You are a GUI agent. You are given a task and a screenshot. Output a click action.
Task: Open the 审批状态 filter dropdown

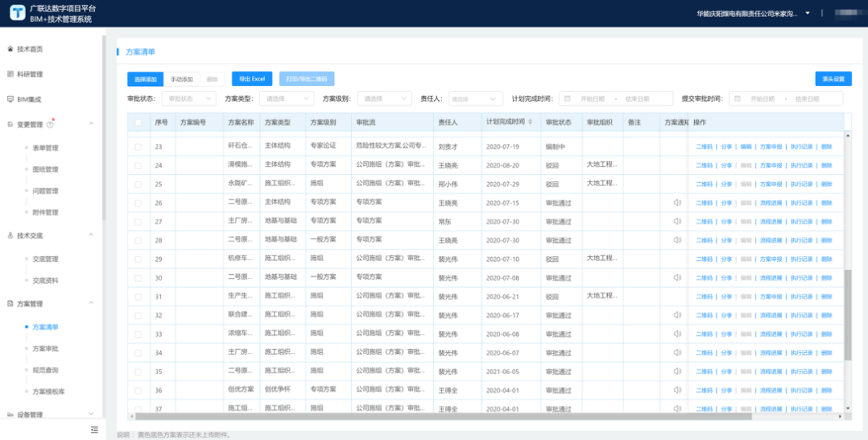click(189, 98)
